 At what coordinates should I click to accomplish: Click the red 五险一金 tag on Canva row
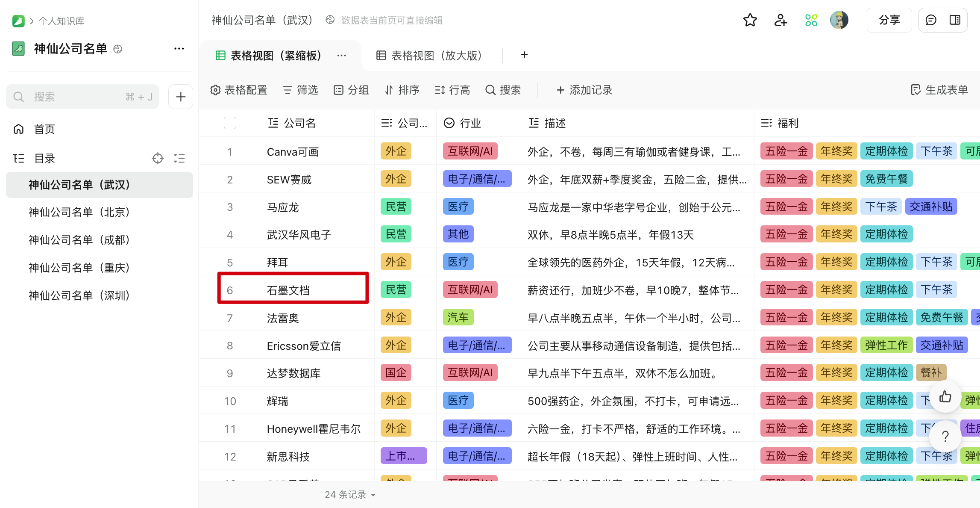786,151
